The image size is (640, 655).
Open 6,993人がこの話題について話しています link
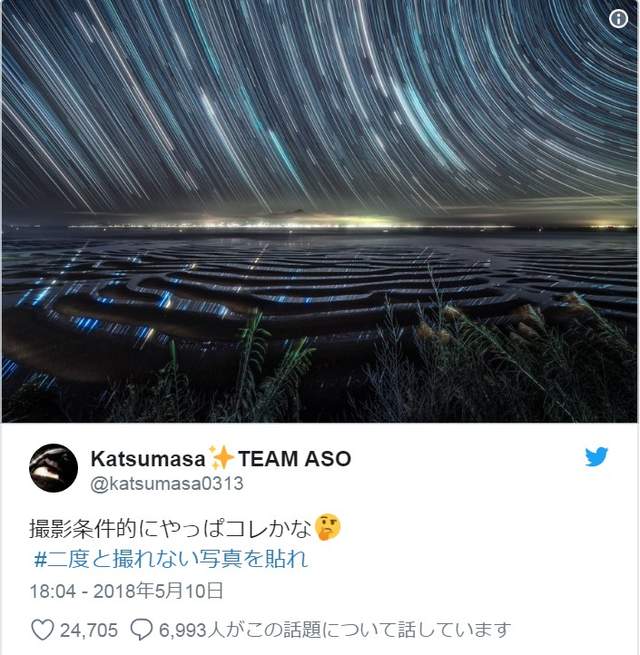click(x=335, y=630)
